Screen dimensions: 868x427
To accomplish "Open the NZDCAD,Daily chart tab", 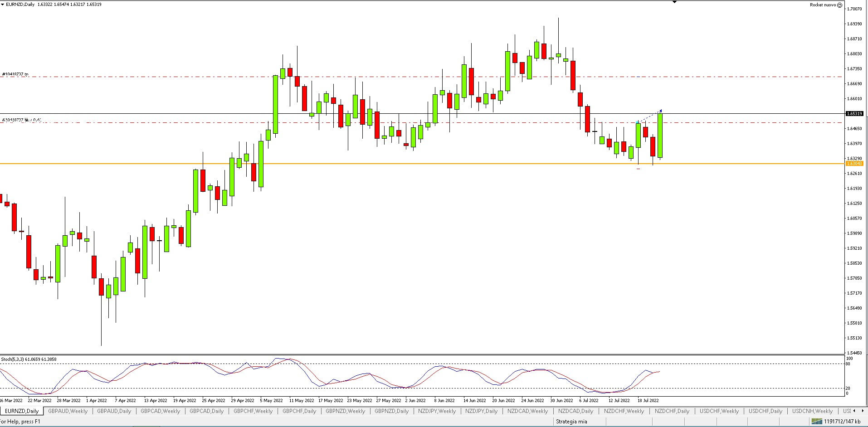I will tap(575, 411).
